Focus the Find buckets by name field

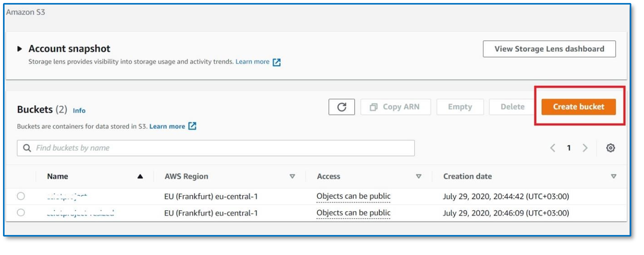pos(216,148)
